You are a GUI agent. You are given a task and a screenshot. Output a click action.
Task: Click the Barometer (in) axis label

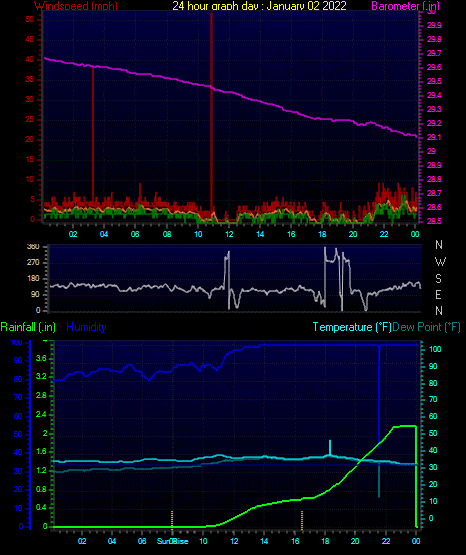[405, 6]
